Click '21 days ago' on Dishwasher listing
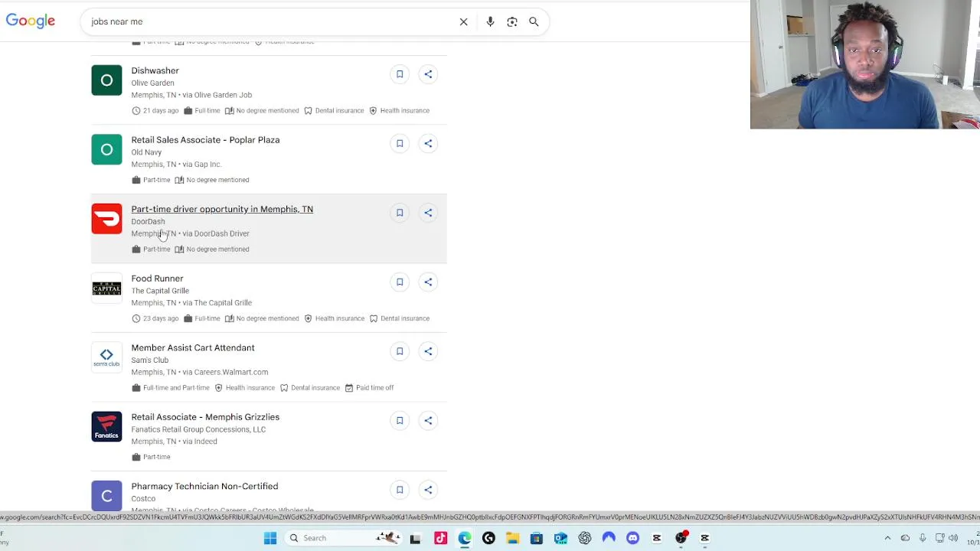The image size is (980, 551). tap(160, 110)
